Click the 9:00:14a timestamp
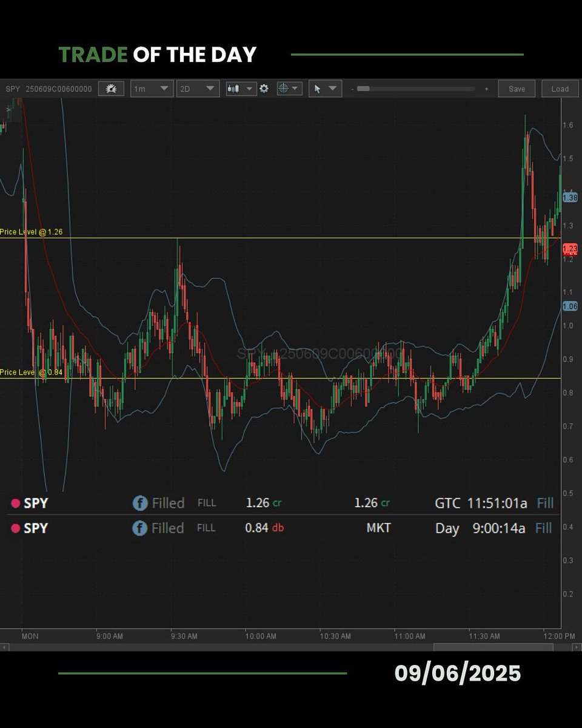This screenshot has width=582, height=728. coord(499,528)
